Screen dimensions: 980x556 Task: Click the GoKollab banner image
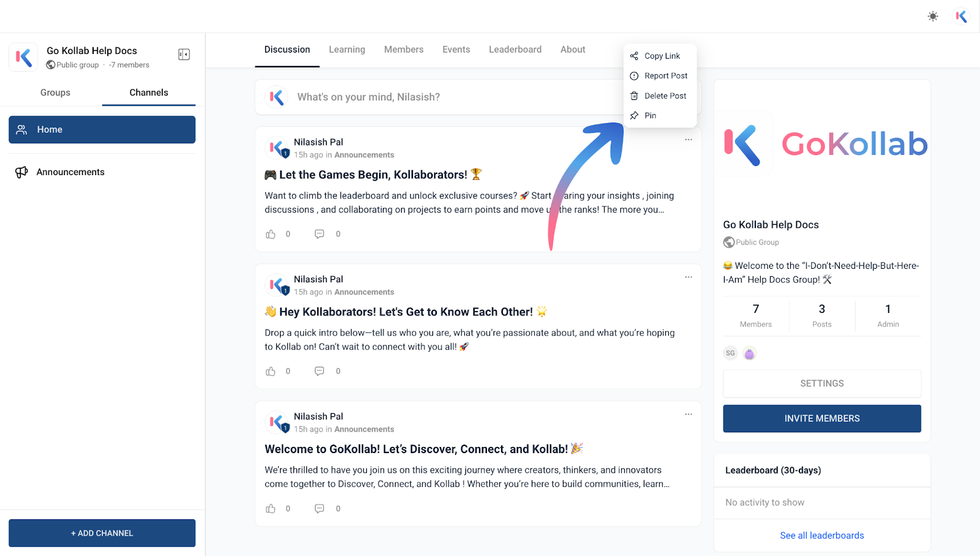coord(822,145)
